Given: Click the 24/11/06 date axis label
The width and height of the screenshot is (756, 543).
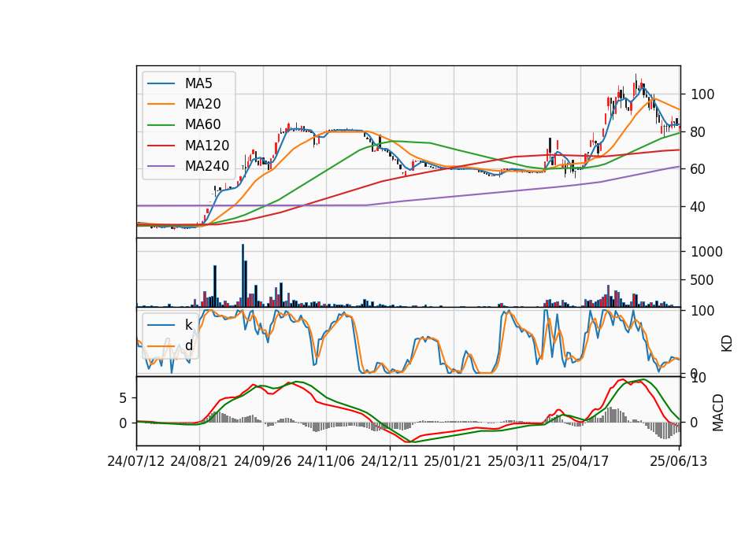Looking at the screenshot, I should [326, 461].
